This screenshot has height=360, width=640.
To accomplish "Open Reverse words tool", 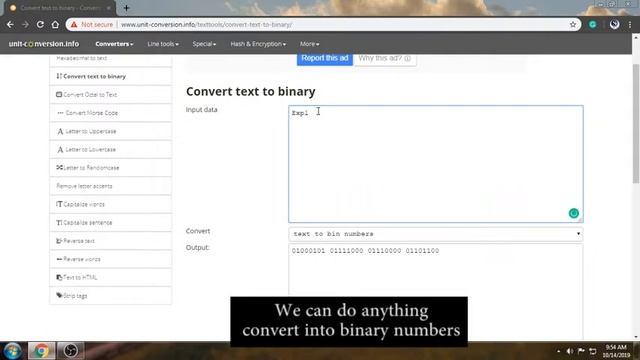I will pyautogui.click(x=111, y=259).
